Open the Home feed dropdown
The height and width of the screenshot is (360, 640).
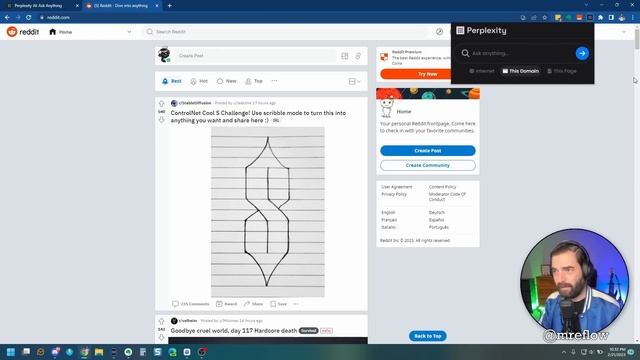point(90,32)
